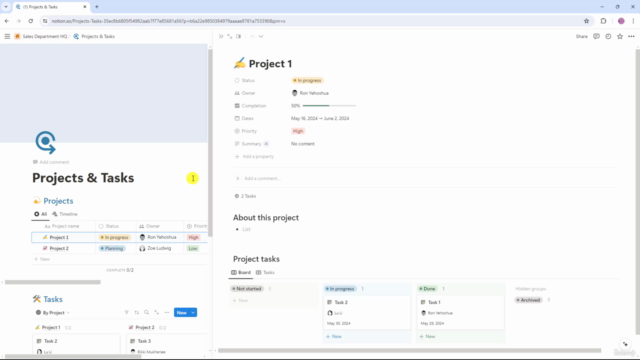Open Project 1 in full page
640x360 pixels.
(230, 36)
